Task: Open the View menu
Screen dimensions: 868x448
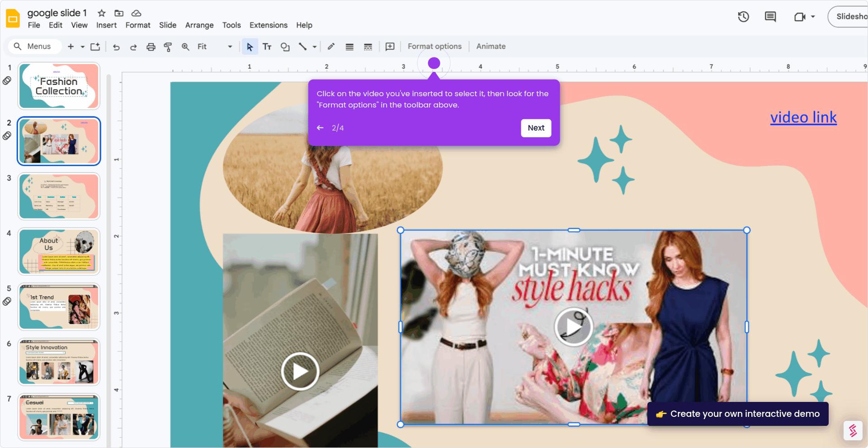Action: click(79, 25)
